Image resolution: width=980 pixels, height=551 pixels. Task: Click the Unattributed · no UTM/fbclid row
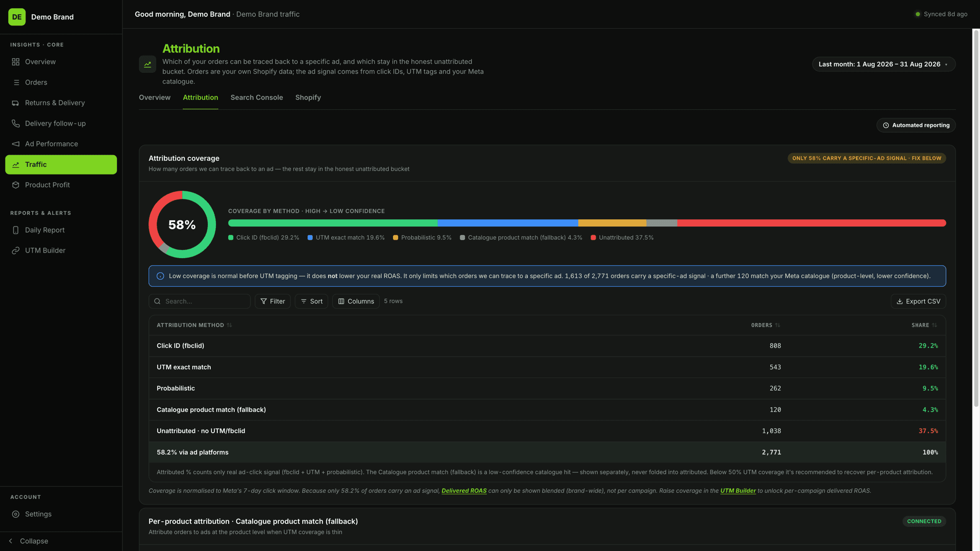(547, 431)
